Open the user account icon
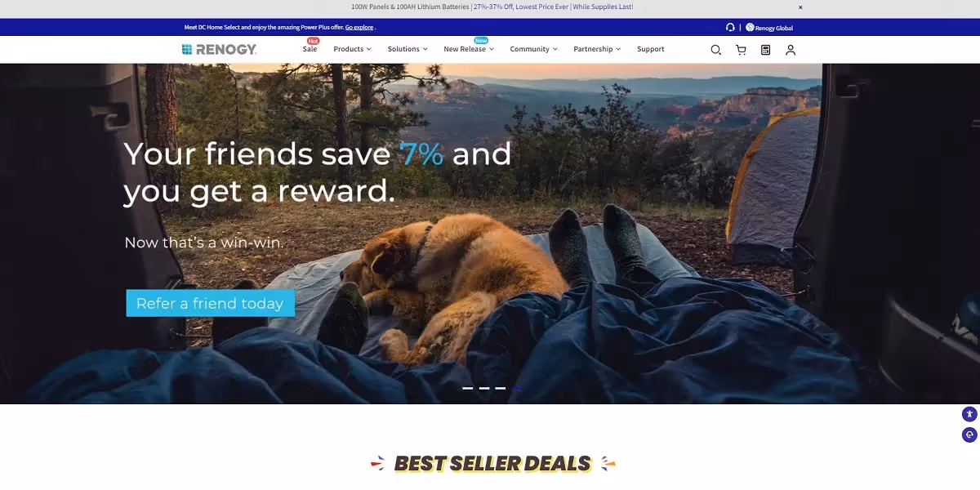 tap(791, 50)
